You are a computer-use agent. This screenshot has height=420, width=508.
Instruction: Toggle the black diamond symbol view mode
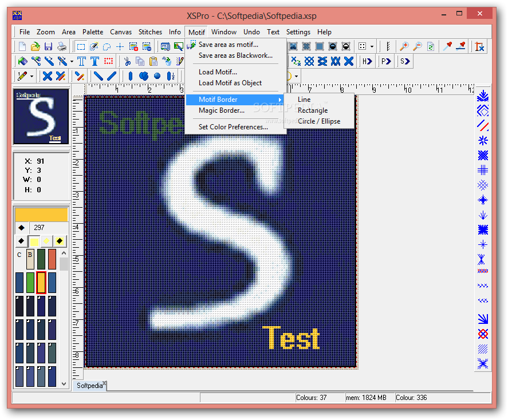coord(21,241)
